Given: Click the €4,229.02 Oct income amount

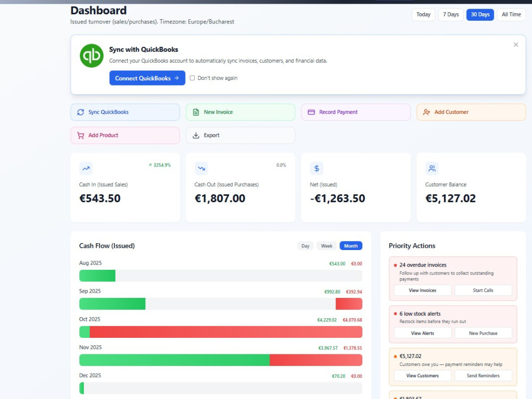Looking at the screenshot, I should click(327, 320).
